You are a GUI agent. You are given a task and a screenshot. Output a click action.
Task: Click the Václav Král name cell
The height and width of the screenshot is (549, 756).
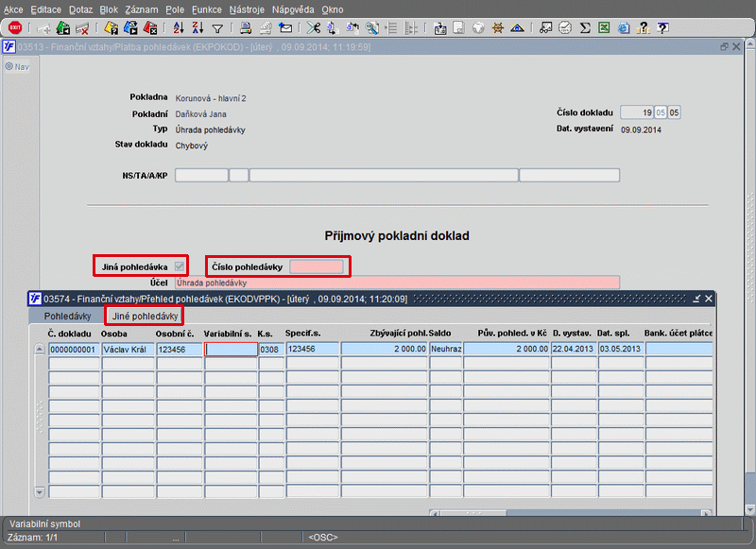[x=128, y=349]
